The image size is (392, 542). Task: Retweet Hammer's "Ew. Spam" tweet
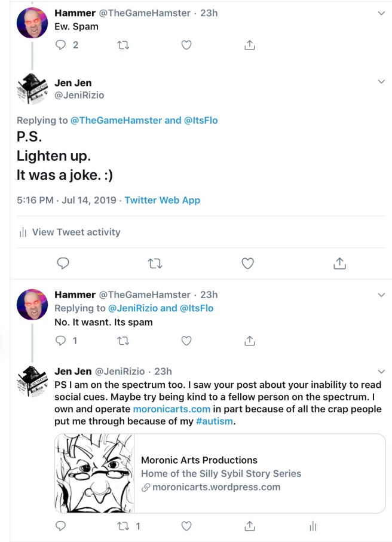[x=124, y=45]
